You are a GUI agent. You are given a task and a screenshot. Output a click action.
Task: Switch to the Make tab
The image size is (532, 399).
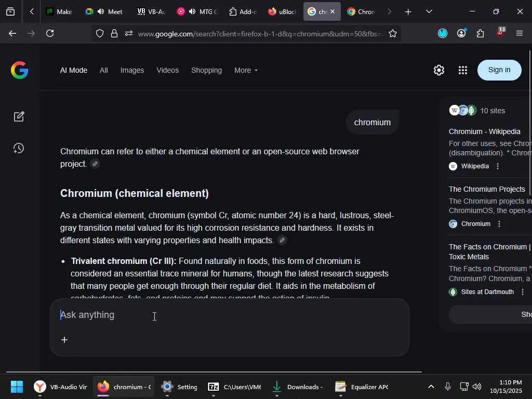coord(59,11)
